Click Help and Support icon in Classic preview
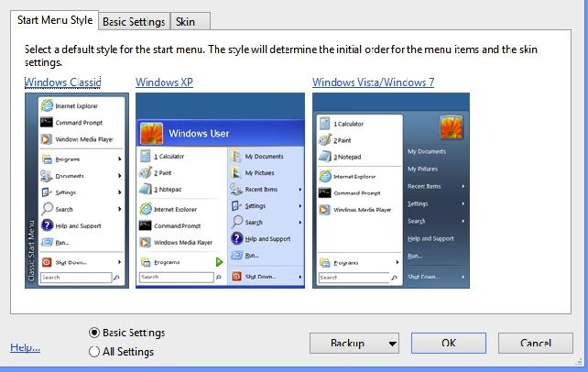The width and height of the screenshot is (588, 372). click(x=47, y=225)
